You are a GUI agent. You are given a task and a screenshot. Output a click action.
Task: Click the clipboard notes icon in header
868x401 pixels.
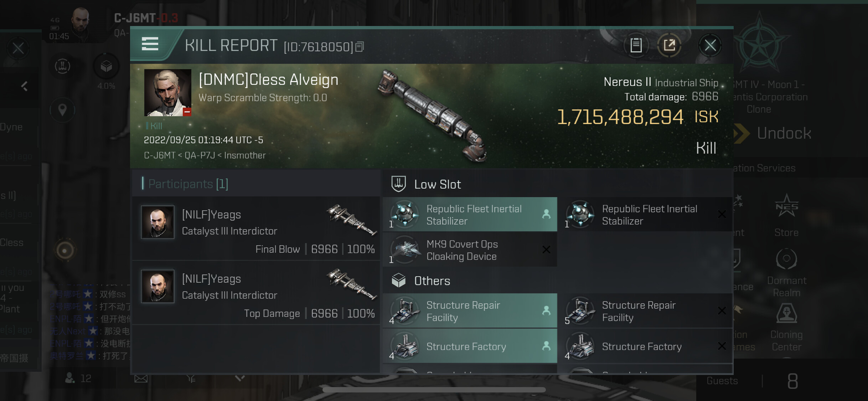click(636, 45)
